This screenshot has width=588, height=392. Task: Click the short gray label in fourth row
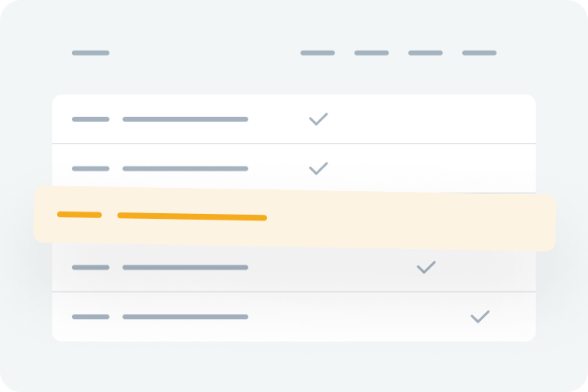[x=91, y=267]
